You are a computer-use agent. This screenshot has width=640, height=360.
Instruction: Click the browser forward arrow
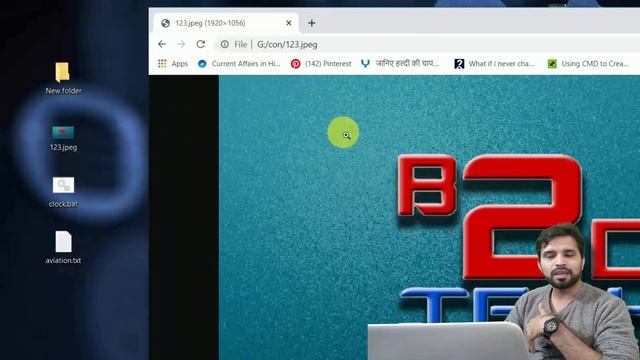coord(181,44)
